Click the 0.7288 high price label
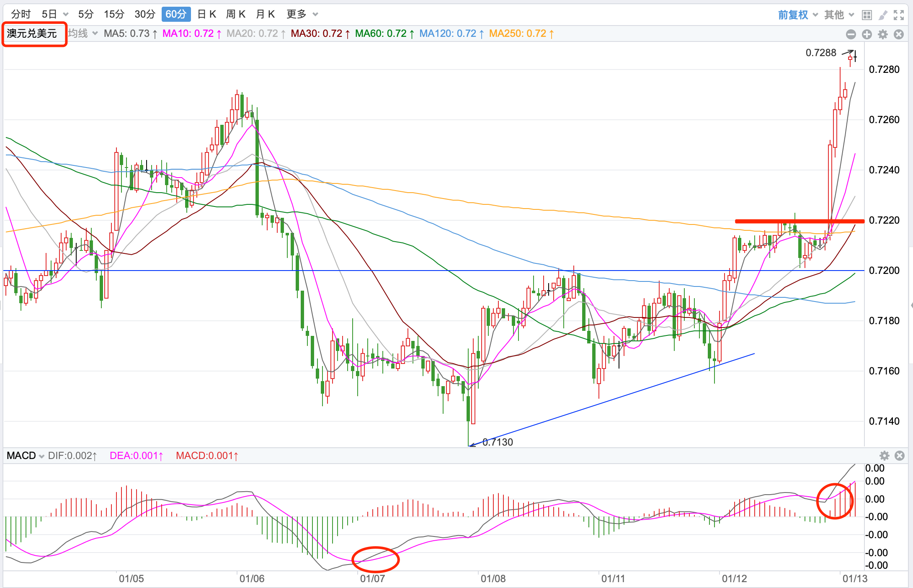913x588 pixels. (821, 53)
